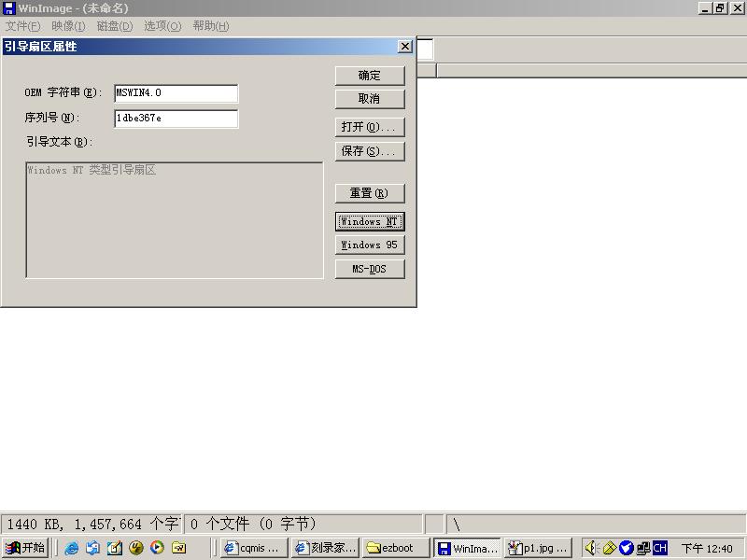Screen dimensions: 747x560
Task: Click the CH input language indicator
Action: pos(660,548)
